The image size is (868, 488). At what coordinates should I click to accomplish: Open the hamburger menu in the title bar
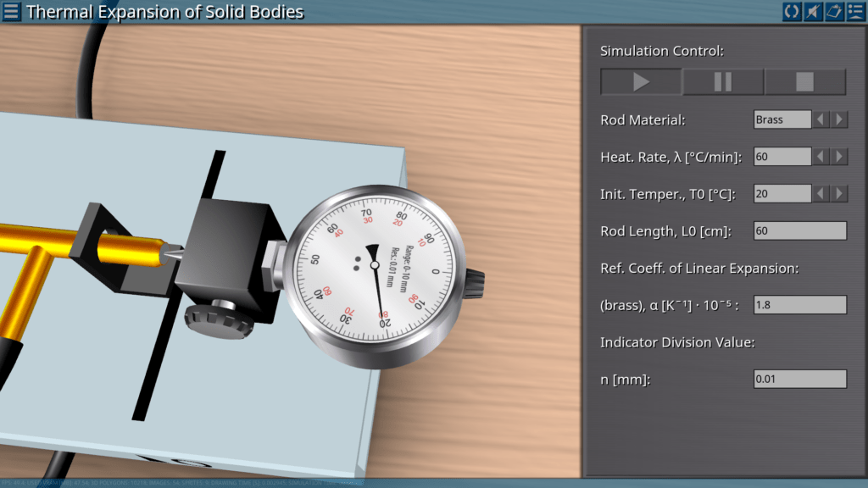12,12
